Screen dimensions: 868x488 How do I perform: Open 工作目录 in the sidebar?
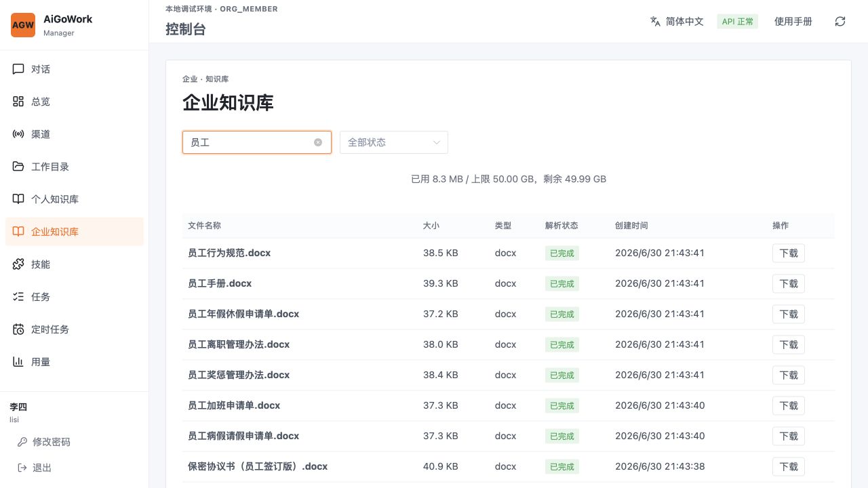[75, 167]
